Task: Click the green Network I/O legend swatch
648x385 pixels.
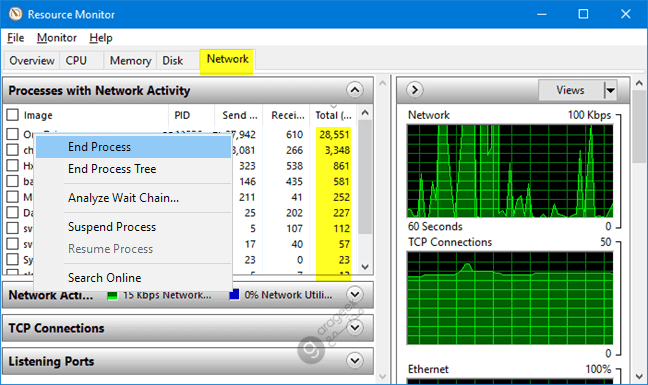Action: click(x=112, y=295)
